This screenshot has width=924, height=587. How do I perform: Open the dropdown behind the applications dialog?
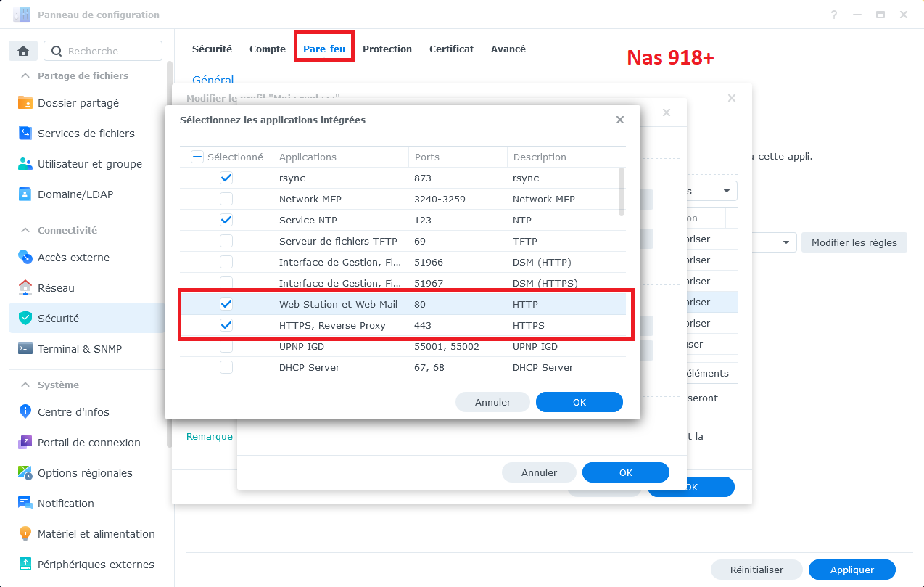[726, 191]
